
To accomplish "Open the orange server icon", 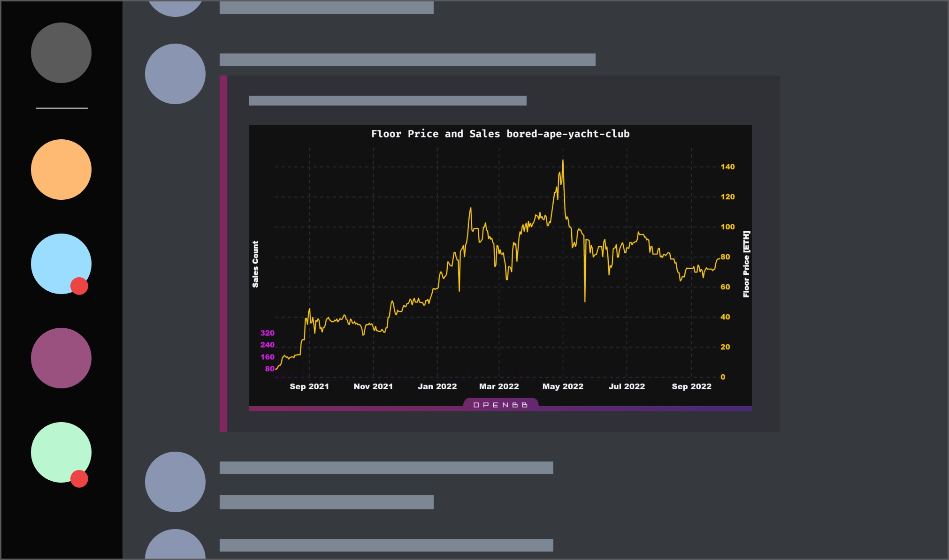I will (x=61, y=169).
